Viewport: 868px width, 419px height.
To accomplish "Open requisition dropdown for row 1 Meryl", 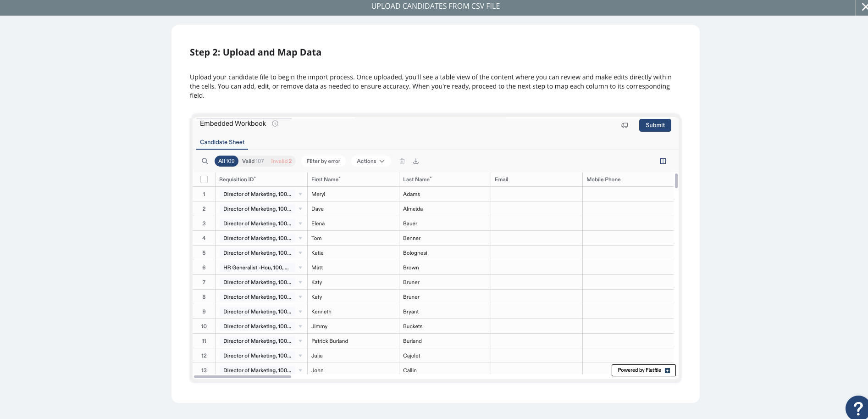I will click(300, 194).
